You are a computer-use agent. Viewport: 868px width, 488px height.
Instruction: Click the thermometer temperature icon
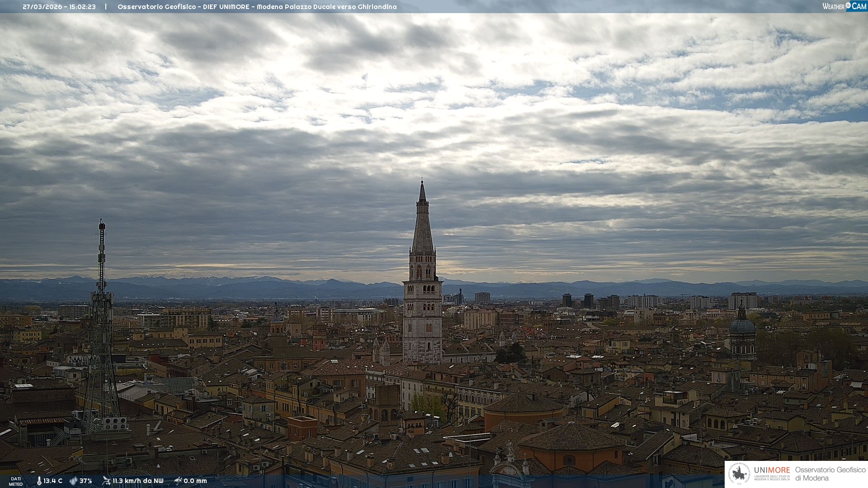[x=39, y=481]
